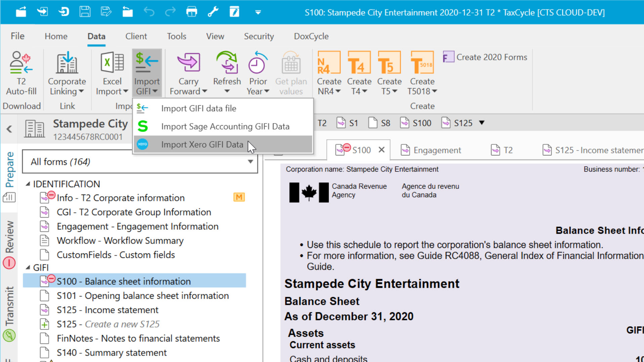The height and width of the screenshot is (362, 644).
Task: Open FinNotes - Notes to financial statements
Action: 138,338
